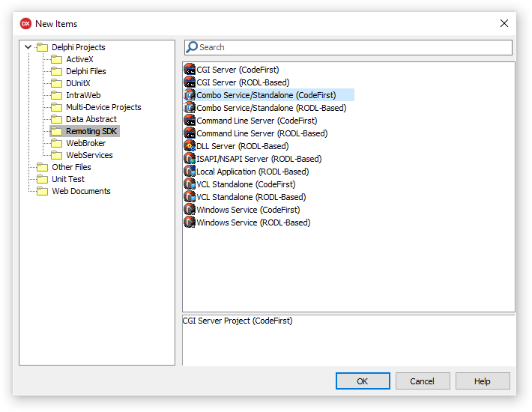Click the CGI Server (RODL-Based) project icon

(x=190, y=82)
